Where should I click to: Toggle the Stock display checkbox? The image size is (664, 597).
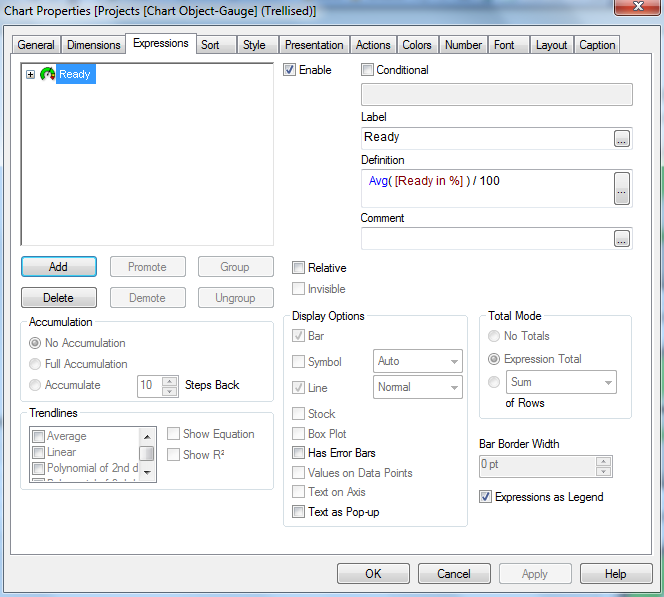[298, 413]
